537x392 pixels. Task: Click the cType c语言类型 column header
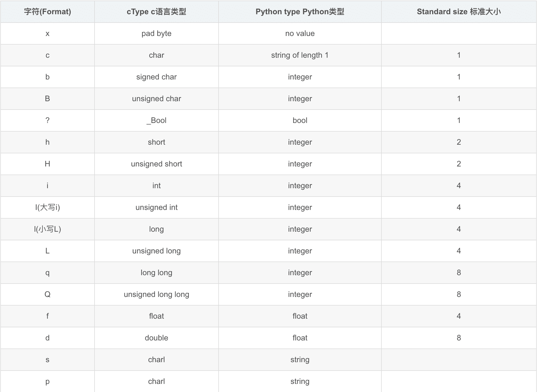coord(156,12)
